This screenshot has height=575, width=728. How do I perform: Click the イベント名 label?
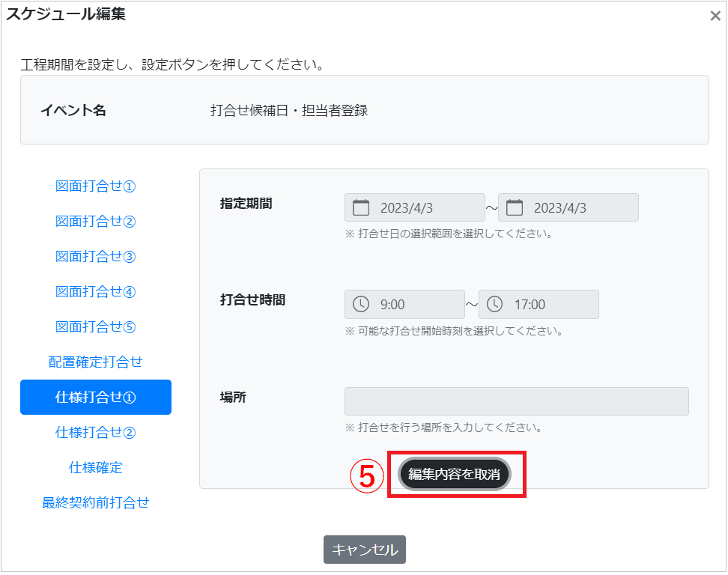click(x=73, y=111)
